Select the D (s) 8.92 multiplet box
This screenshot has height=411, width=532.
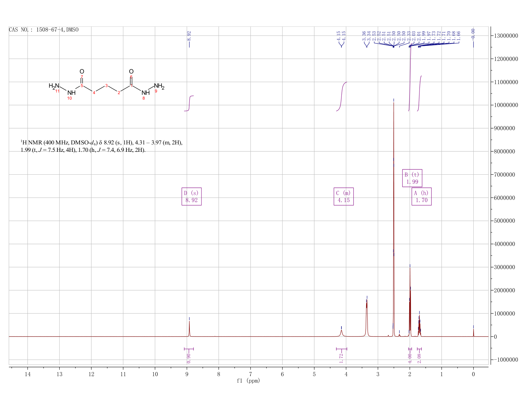192,197
